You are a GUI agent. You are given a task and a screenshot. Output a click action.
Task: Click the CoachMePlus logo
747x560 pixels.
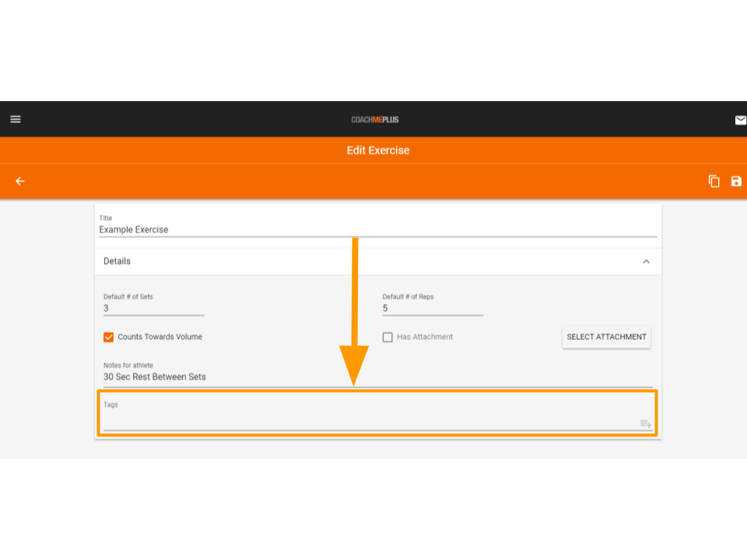coord(375,120)
